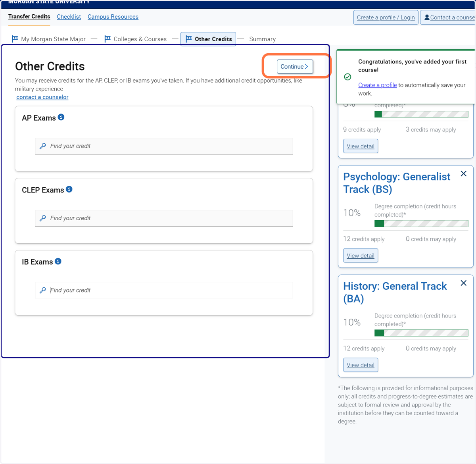Remove the Psychology: Generalist Track card

tap(463, 174)
